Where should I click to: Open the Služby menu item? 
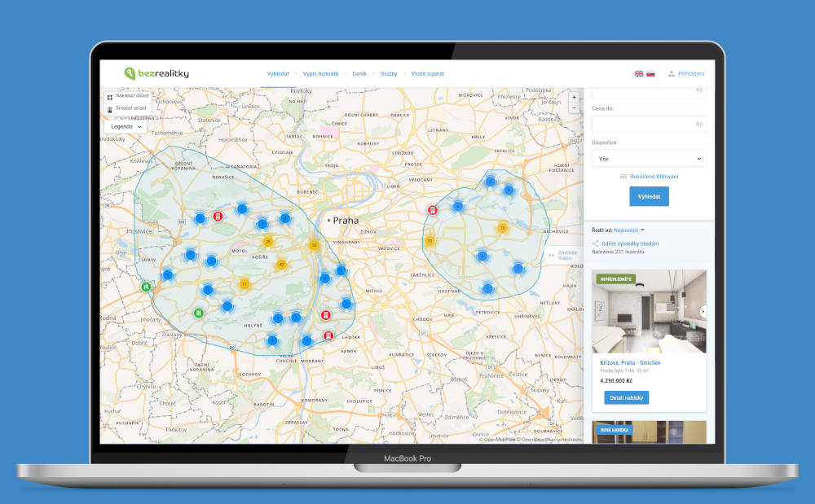pos(389,74)
